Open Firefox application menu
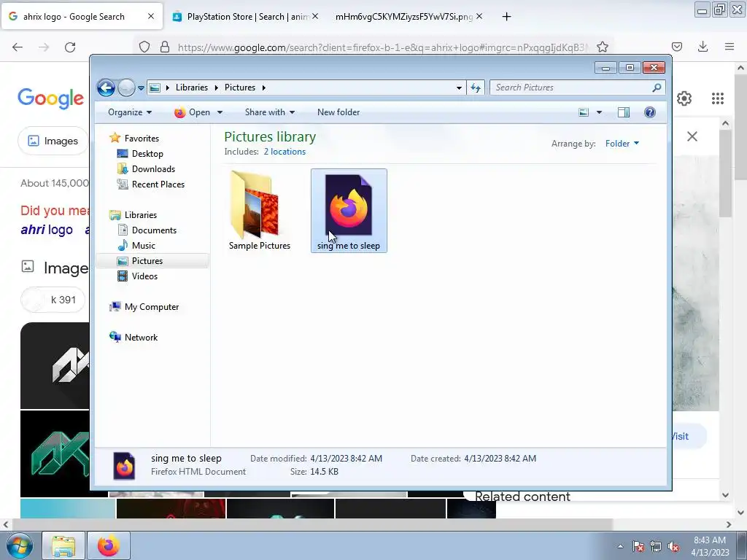747x560 pixels. coord(729,47)
